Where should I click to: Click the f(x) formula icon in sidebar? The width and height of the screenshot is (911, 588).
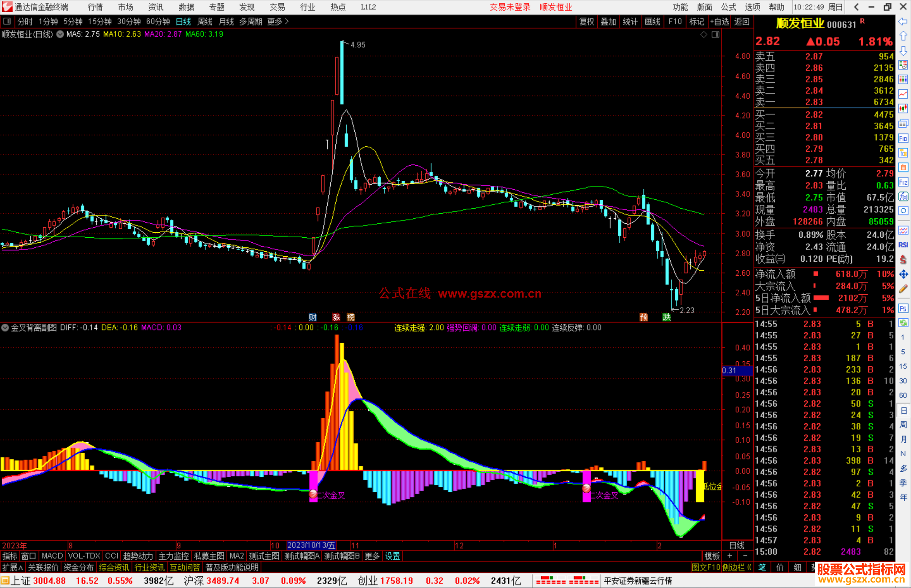903,196
